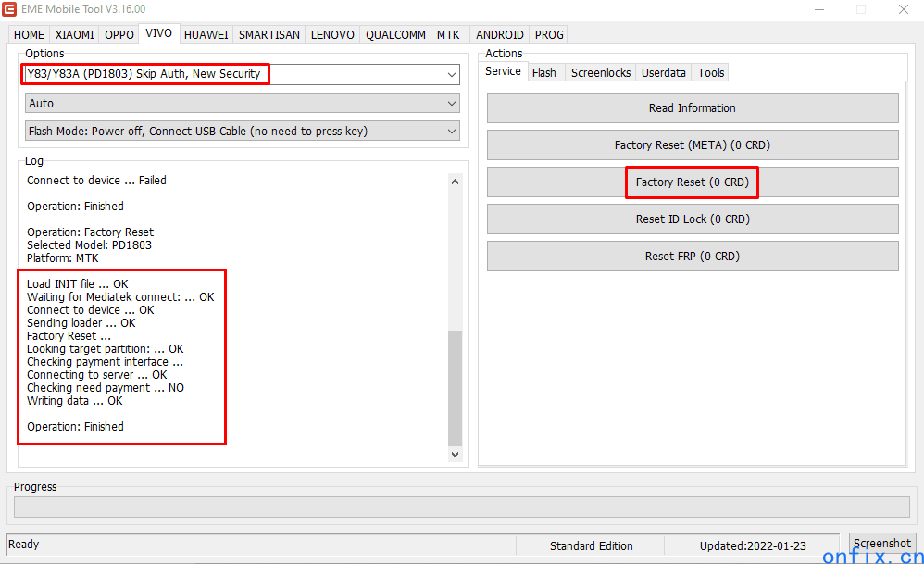Open the MTK tab
The height and width of the screenshot is (564, 924).
tap(448, 34)
